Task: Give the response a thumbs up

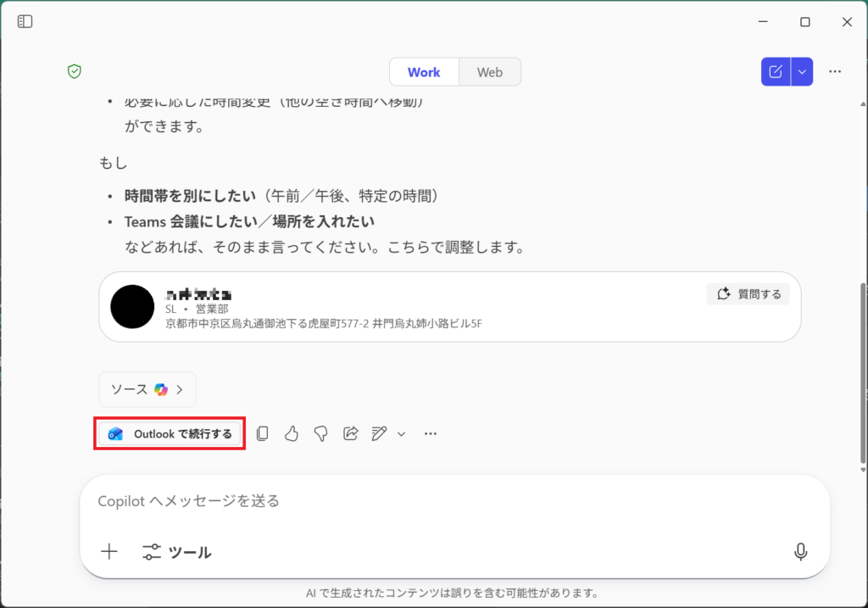Action: [292, 433]
